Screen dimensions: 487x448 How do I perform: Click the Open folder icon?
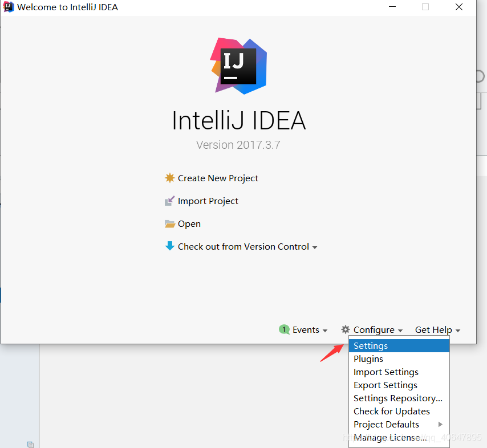point(169,224)
